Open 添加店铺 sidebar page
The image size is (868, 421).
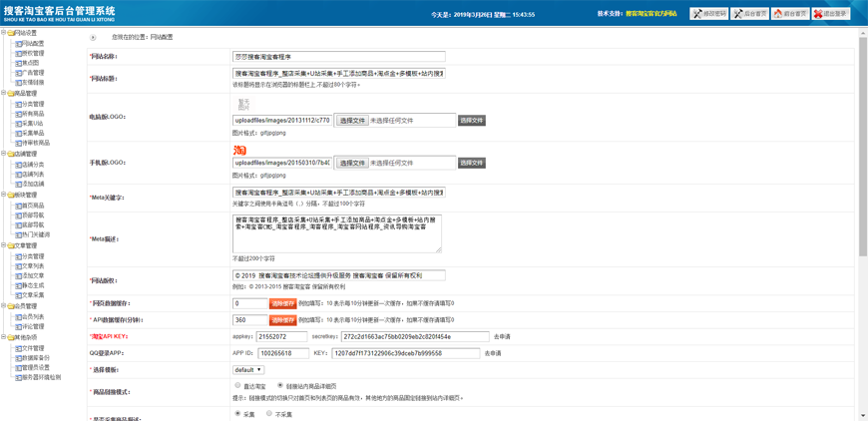point(33,184)
